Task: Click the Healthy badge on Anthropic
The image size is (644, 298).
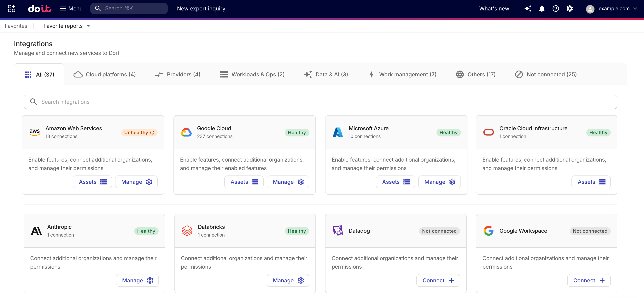Action: pos(146,231)
